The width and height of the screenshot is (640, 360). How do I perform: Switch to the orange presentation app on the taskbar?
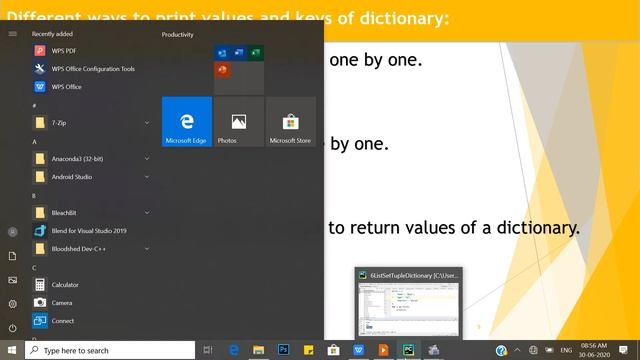[x=383, y=350]
